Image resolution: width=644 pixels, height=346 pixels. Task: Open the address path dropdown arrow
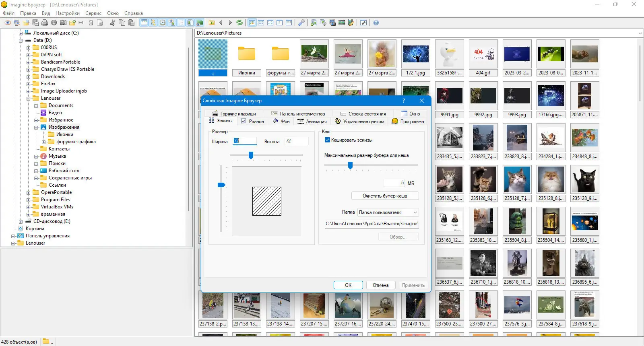pos(640,33)
